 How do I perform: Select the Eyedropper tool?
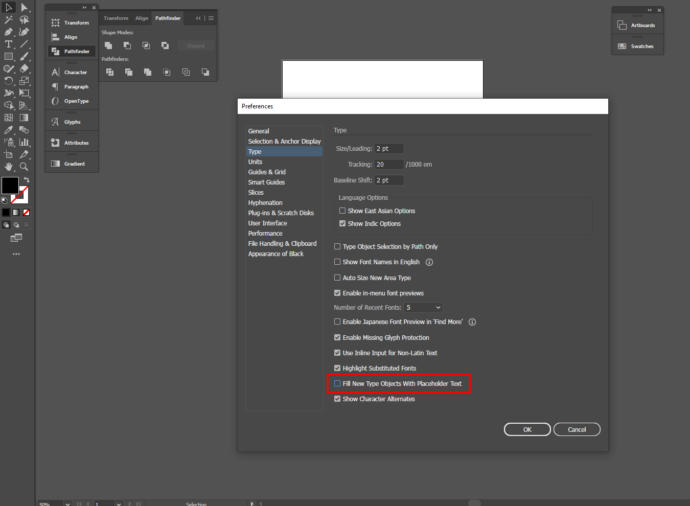(x=8, y=130)
